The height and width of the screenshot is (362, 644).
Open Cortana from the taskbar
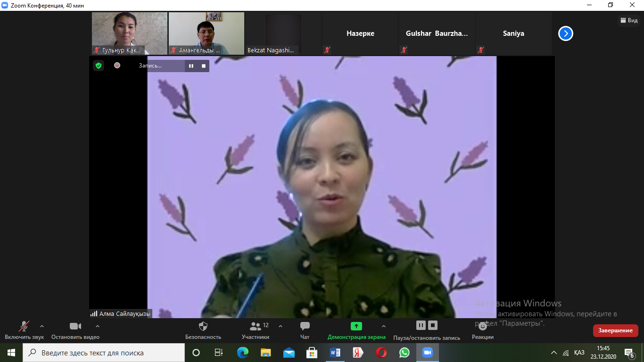coord(196,353)
